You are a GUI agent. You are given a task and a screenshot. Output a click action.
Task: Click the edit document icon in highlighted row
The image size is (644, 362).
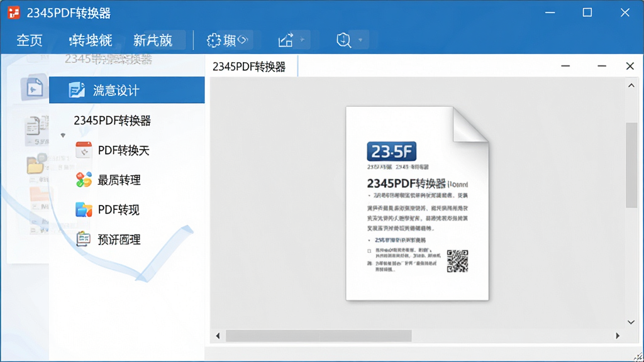point(77,90)
